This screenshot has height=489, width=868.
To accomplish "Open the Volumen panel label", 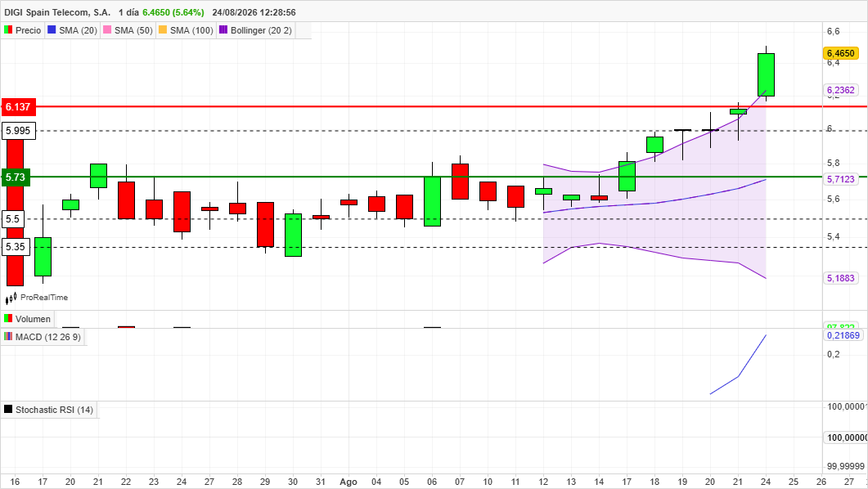I will point(33,319).
